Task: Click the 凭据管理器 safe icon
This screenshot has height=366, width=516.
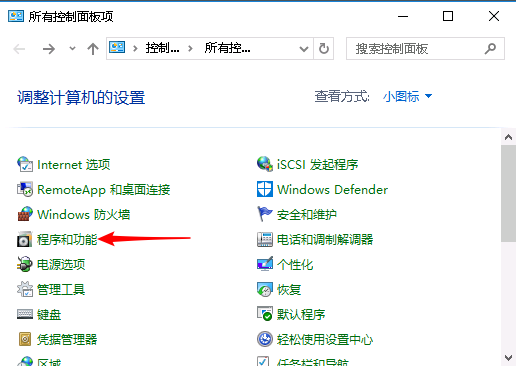Action: tap(25, 339)
